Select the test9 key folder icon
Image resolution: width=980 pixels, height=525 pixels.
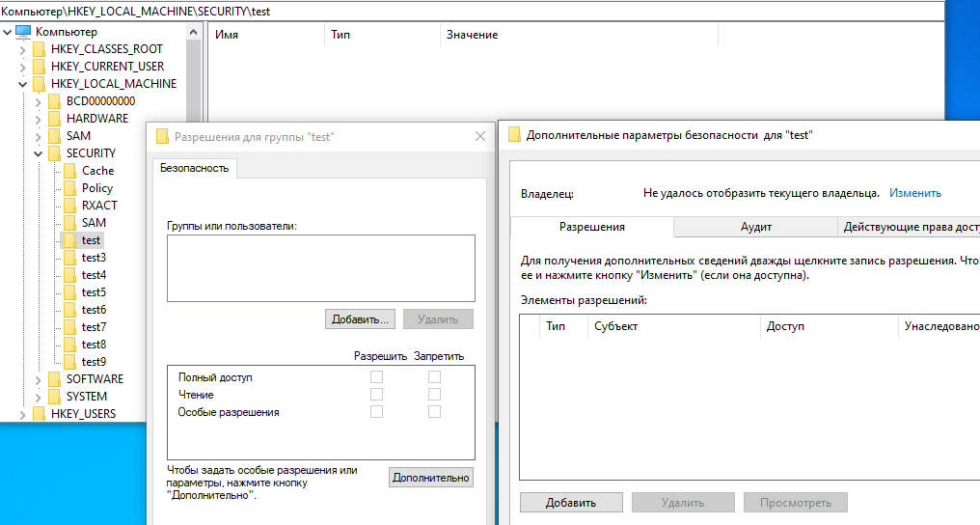coord(69,362)
